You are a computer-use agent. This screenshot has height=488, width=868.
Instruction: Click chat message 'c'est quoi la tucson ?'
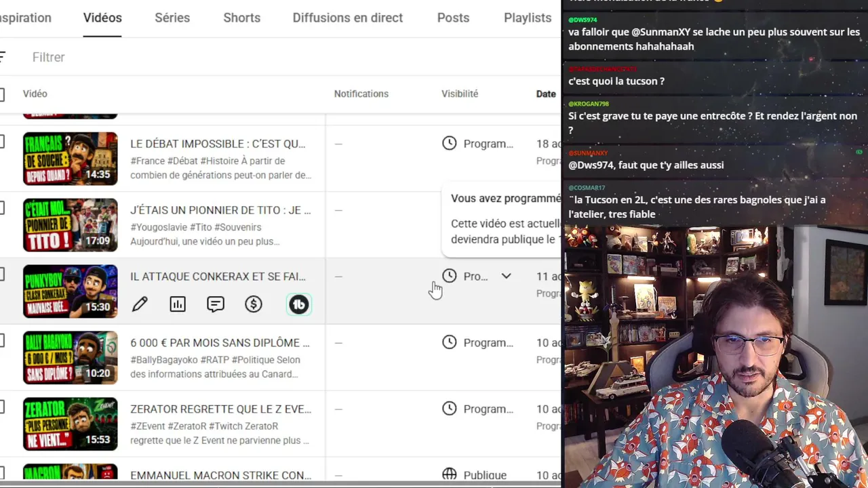coord(616,81)
